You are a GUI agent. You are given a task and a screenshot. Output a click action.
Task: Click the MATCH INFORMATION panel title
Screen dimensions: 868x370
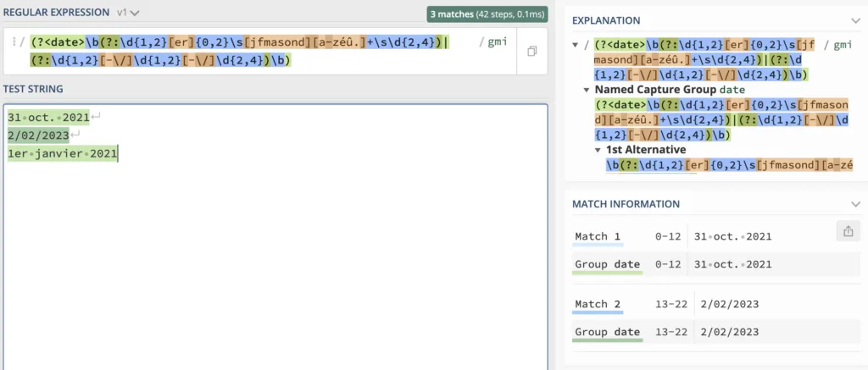(x=626, y=204)
